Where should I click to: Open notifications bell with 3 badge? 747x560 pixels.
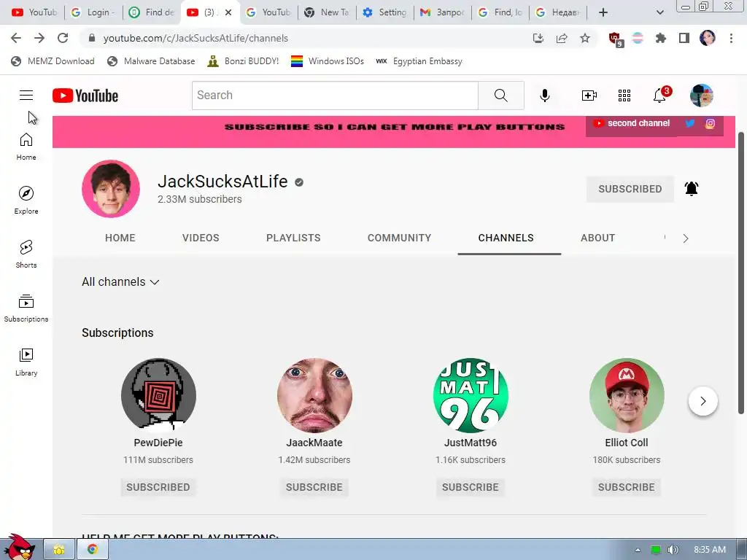[661, 95]
